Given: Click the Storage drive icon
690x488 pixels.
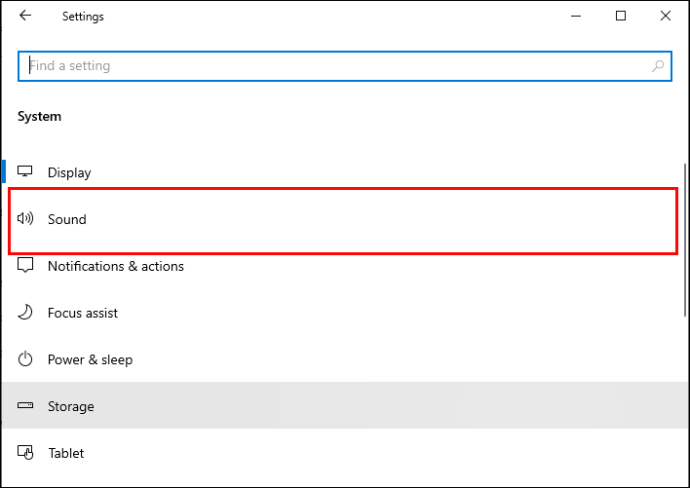Looking at the screenshot, I should click(25, 405).
